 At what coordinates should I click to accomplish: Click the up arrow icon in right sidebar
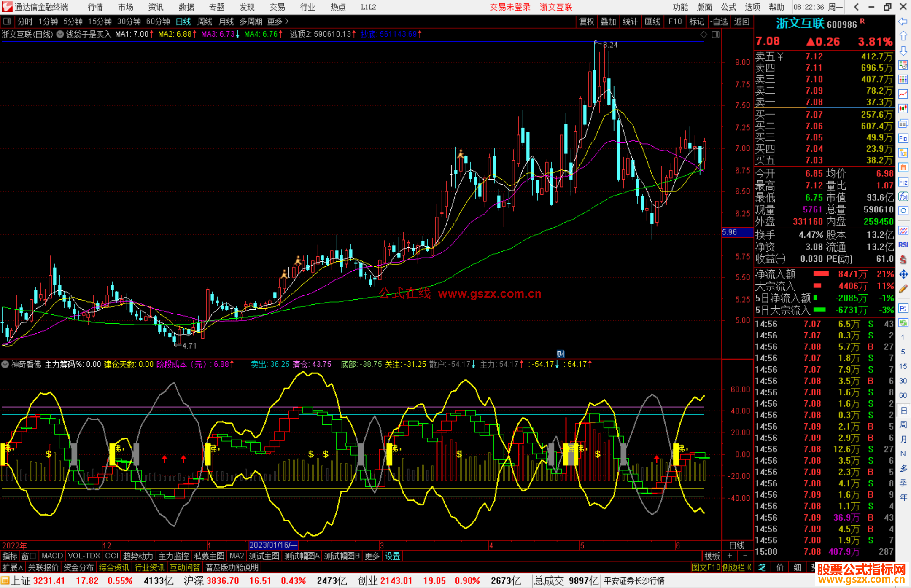pyautogui.click(x=903, y=36)
